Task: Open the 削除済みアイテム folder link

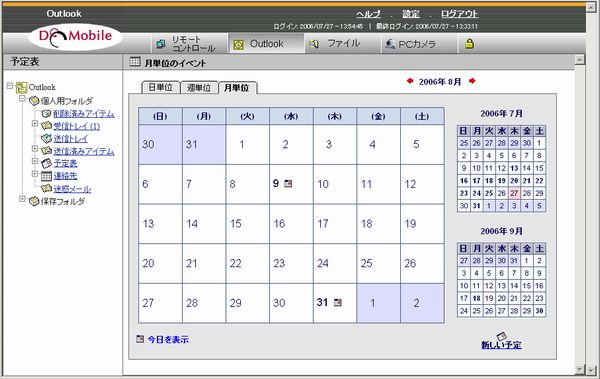Action: click(83, 114)
